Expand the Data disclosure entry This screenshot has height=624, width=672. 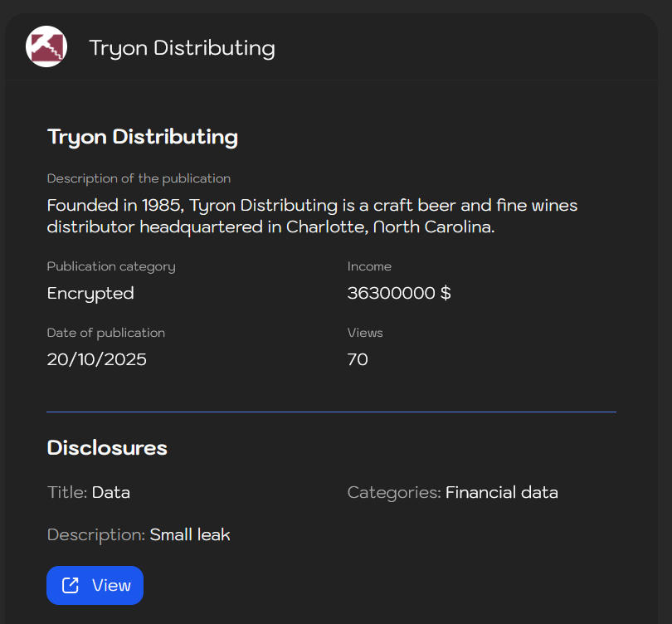pos(110,492)
